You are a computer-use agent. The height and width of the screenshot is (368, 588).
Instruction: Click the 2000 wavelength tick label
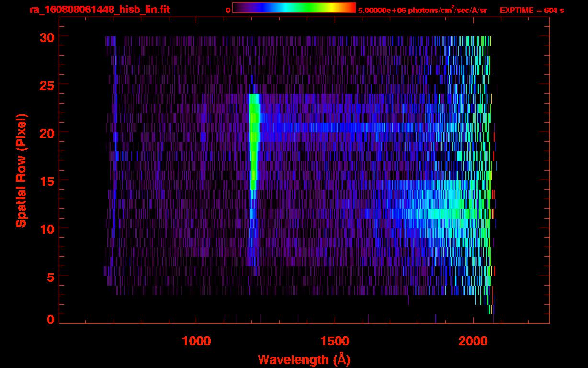click(x=473, y=341)
